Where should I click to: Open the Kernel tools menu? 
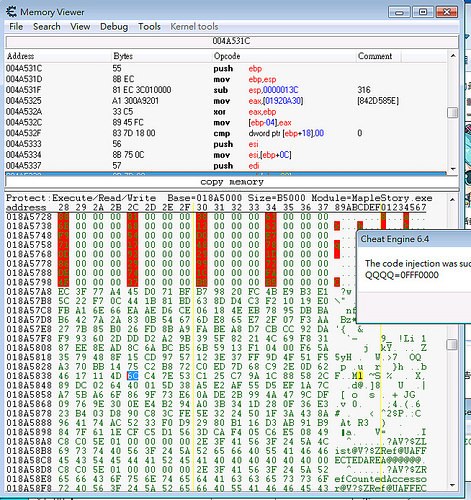[194, 26]
